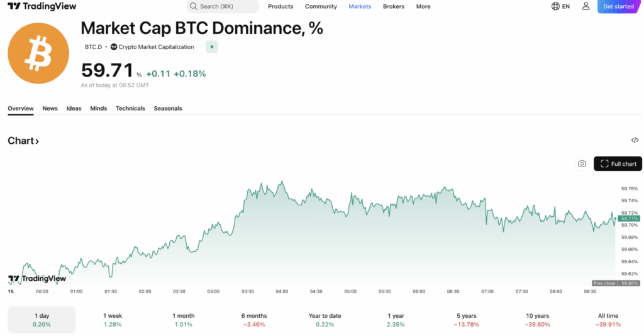This screenshot has height=336, width=644.
Task: Click the orange Bitcoin logo
Action: coord(38,53)
